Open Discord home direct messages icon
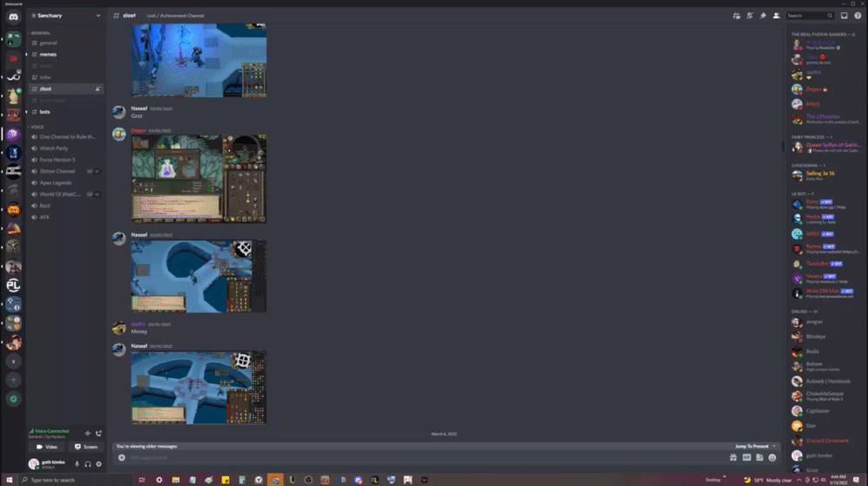Viewport: 868px width, 486px height. click(x=13, y=17)
